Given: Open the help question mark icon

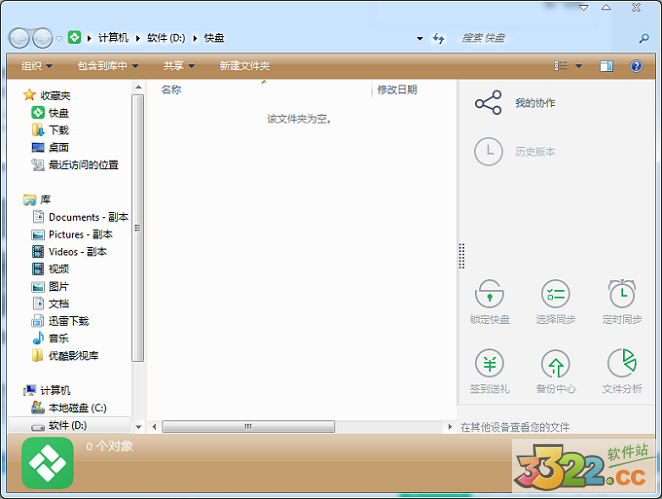Looking at the screenshot, I should click(x=636, y=66).
